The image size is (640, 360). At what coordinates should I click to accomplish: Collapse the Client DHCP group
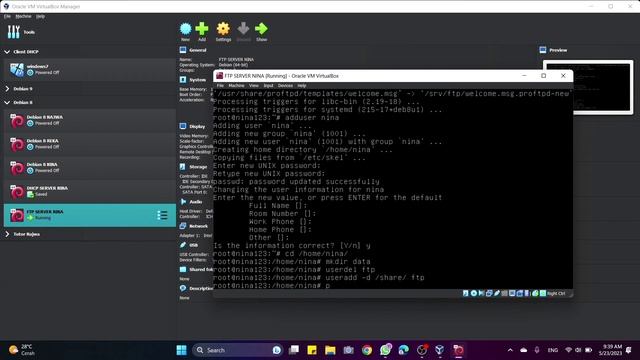tap(7, 52)
